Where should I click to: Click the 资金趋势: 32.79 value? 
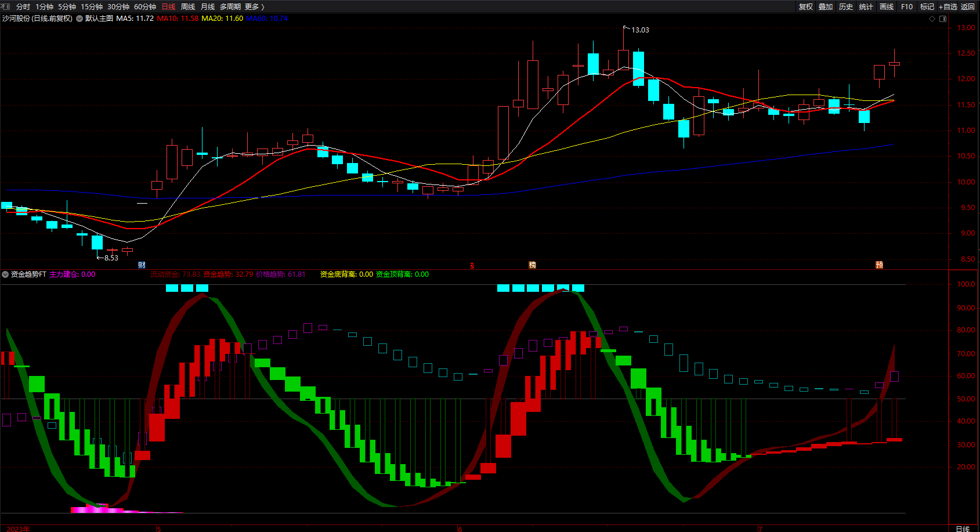coord(228,274)
